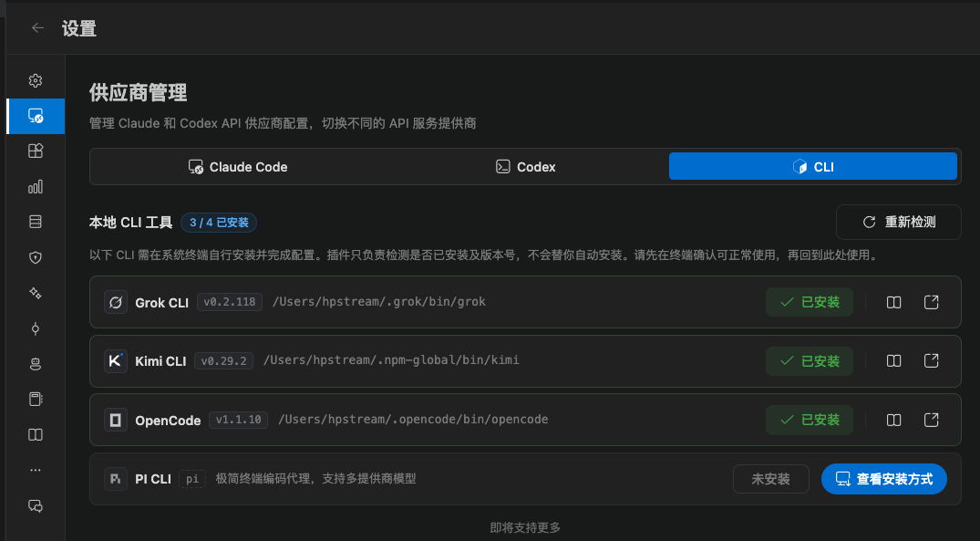Open the notebook sidebar icon
Viewport: 980px width, 541px height.
pyautogui.click(x=36, y=399)
